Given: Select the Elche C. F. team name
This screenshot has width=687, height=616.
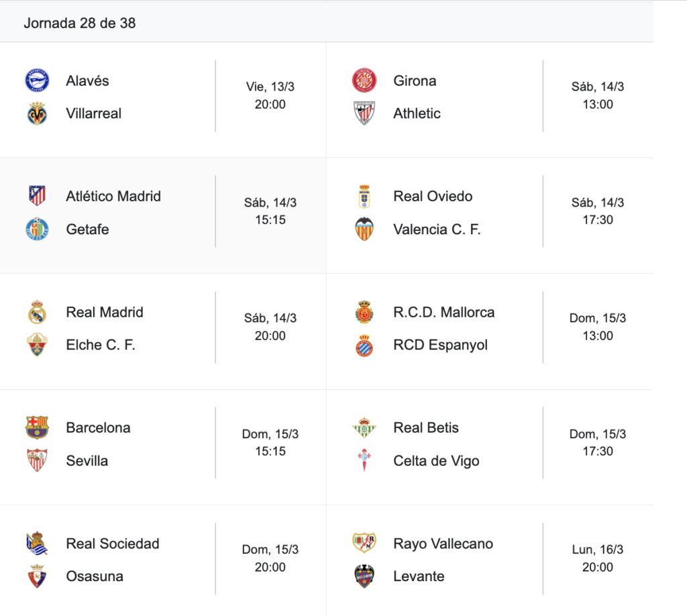Looking at the screenshot, I should click(101, 345).
